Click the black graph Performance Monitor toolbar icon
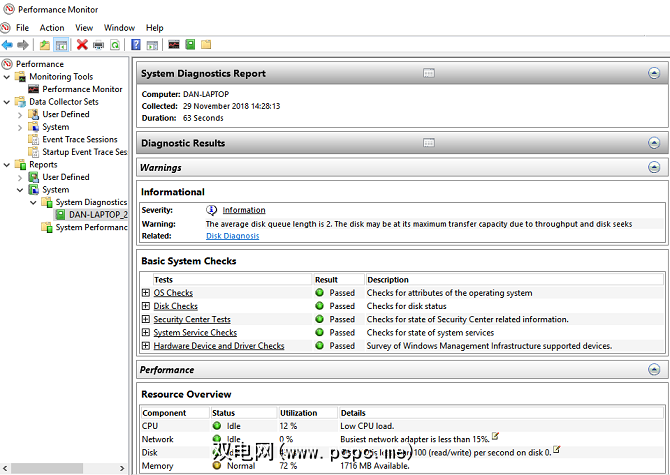 pos(174,45)
